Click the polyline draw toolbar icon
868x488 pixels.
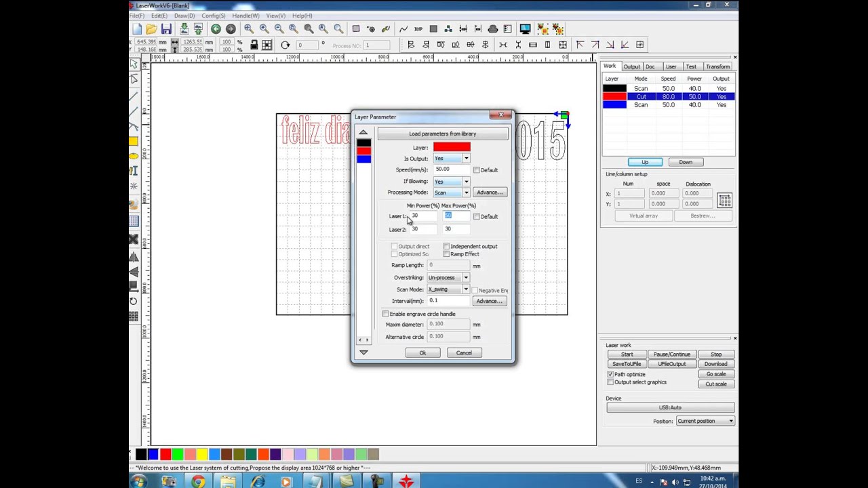pyautogui.click(x=403, y=29)
